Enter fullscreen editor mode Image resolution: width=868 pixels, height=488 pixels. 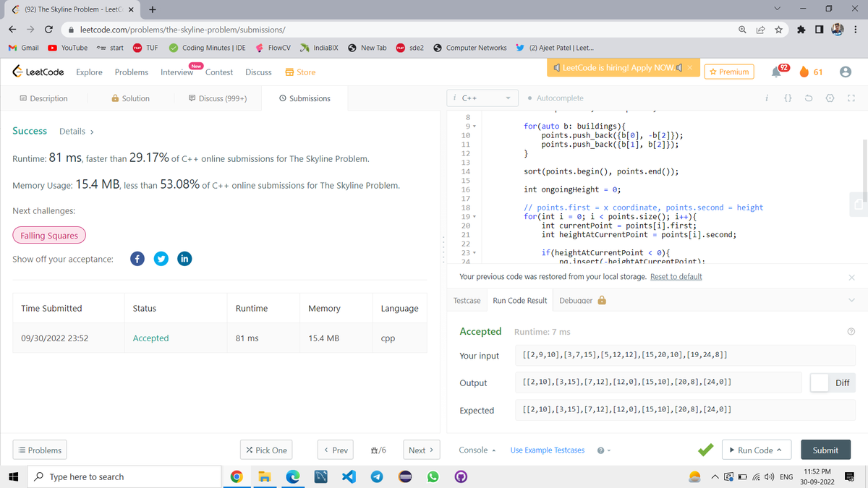point(851,98)
